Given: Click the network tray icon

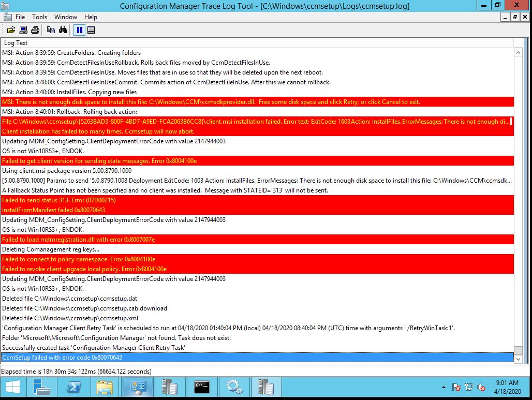Looking at the screenshot, I should (469, 387).
